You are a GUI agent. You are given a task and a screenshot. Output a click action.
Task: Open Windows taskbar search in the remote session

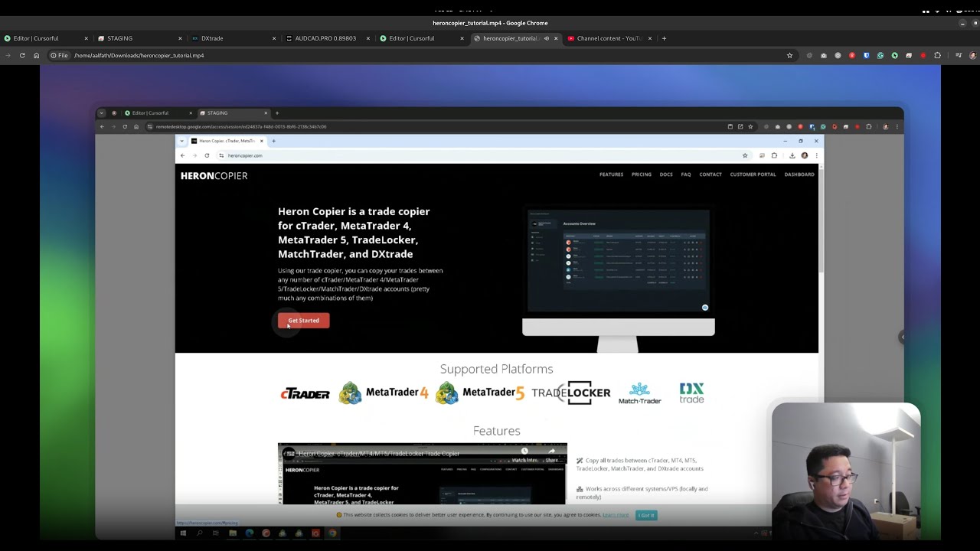click(x=199, y=533)
